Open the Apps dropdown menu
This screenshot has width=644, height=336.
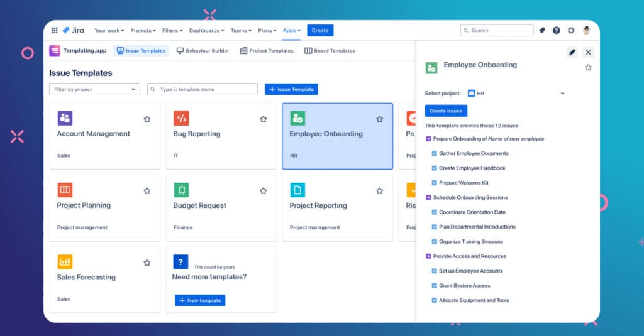(292, 30)
